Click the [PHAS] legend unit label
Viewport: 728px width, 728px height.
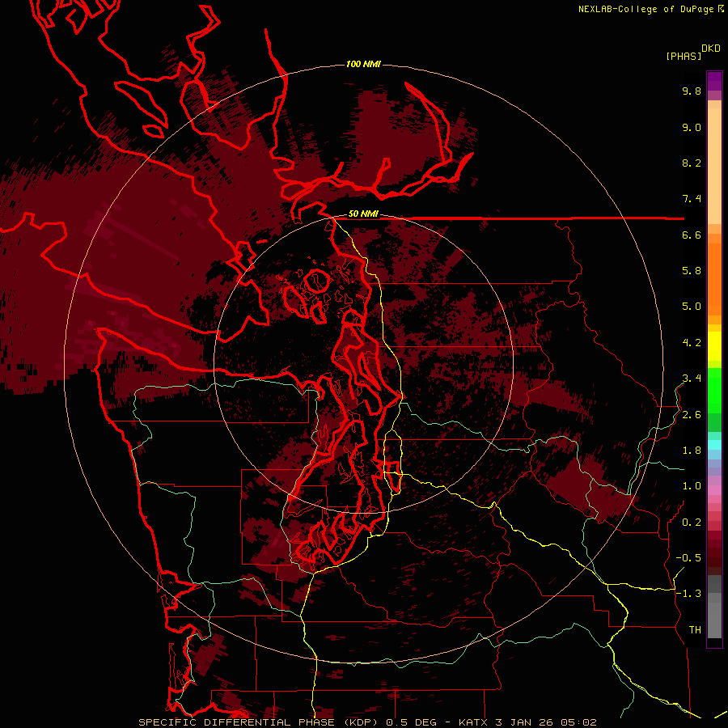point(684,56)
